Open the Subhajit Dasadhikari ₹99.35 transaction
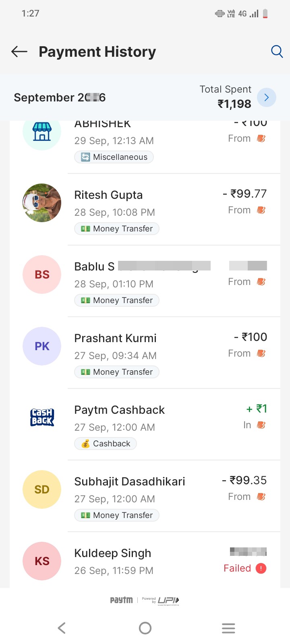 [145, 496]
